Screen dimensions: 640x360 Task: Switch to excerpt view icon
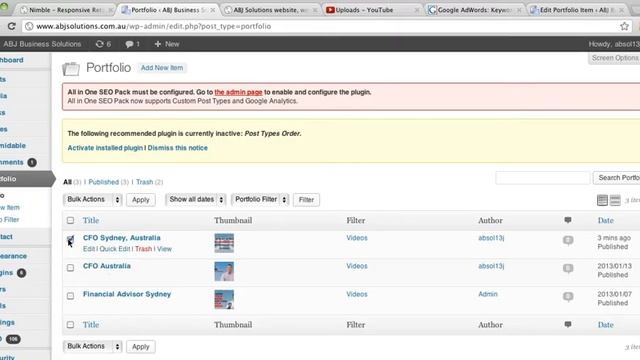(615, 200)
